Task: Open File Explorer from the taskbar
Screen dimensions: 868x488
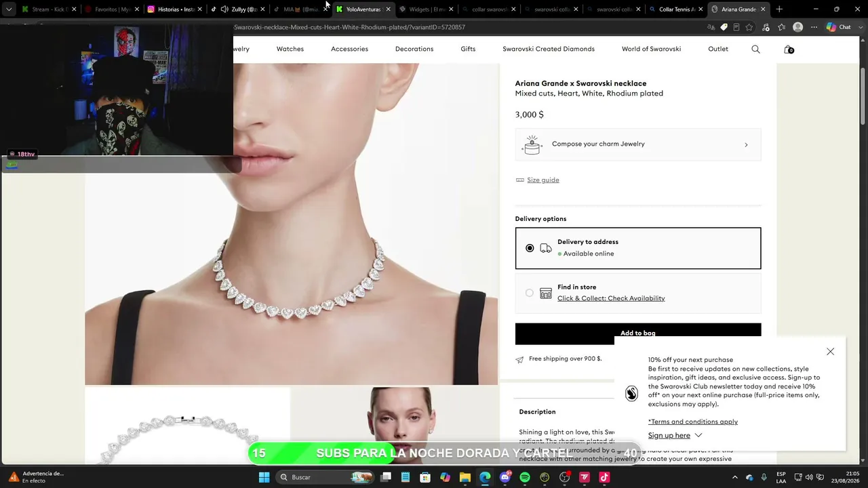Action: 465,477
